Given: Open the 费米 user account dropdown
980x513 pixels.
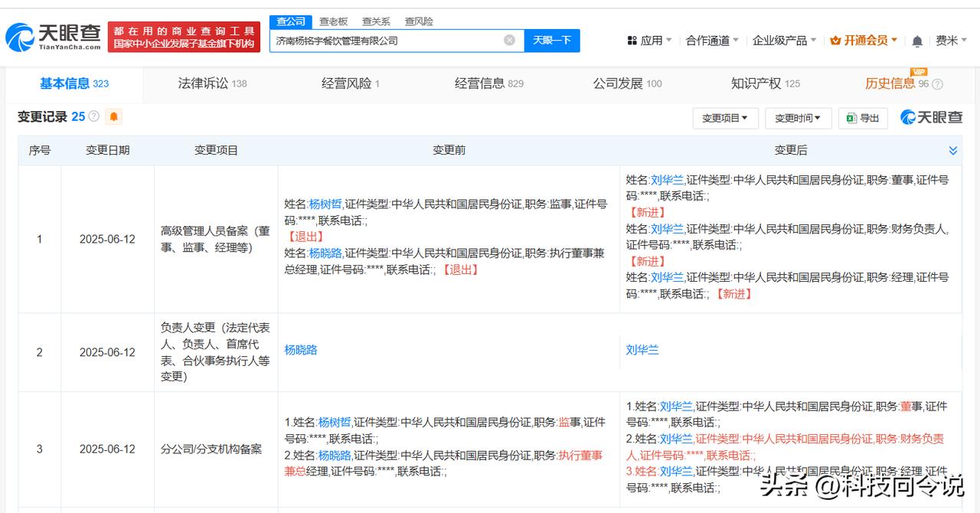Looking at the screenshot, I should pyautogui.click(x=951, y=41).
